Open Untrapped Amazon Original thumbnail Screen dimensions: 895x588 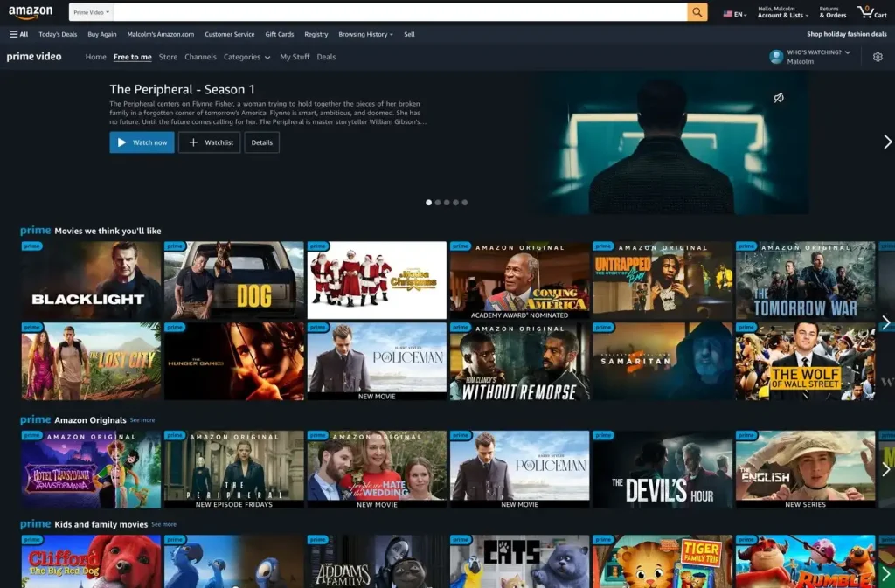click(663, 280)
